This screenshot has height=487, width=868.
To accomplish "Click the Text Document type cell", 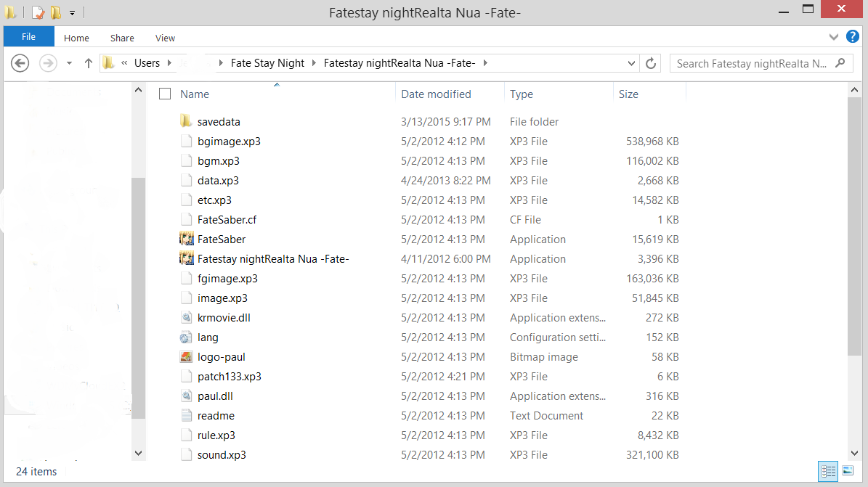I will pyautogui.click(x=546, y=416).
